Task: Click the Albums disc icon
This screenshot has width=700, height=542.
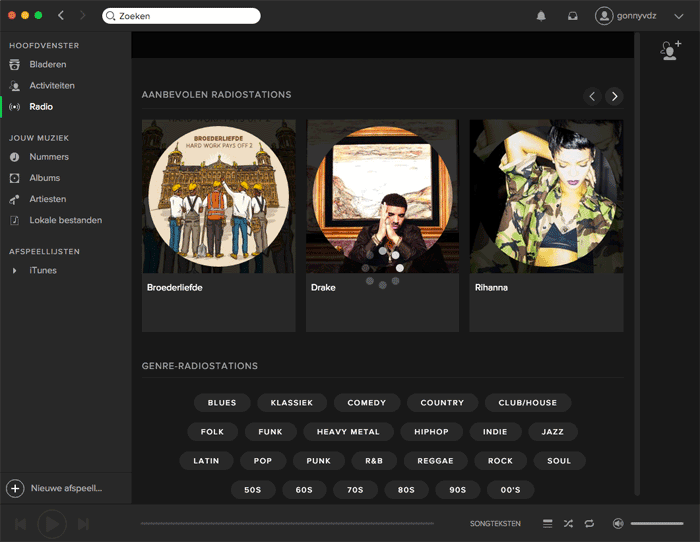Action: click(x=14, y=178)
